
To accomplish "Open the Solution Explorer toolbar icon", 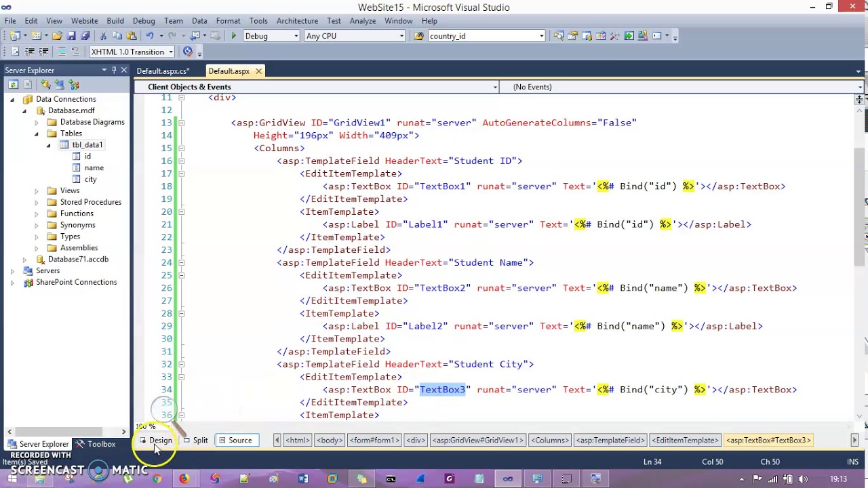I will (559, 36).
